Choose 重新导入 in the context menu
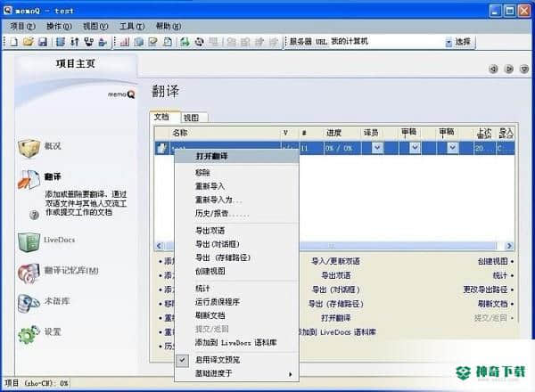Image resolution: width=535 pixels, height=392 pixels. (x=237, y=186)
